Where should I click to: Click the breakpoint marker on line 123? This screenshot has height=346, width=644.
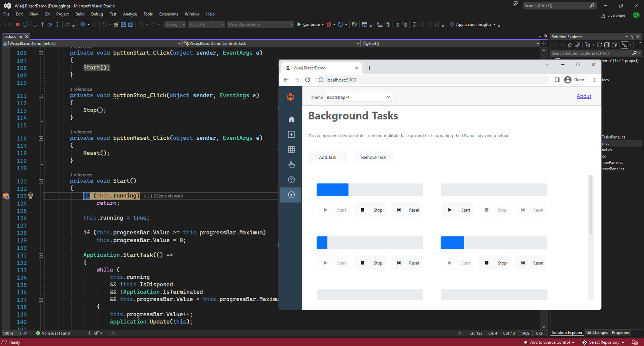(6, 196)
